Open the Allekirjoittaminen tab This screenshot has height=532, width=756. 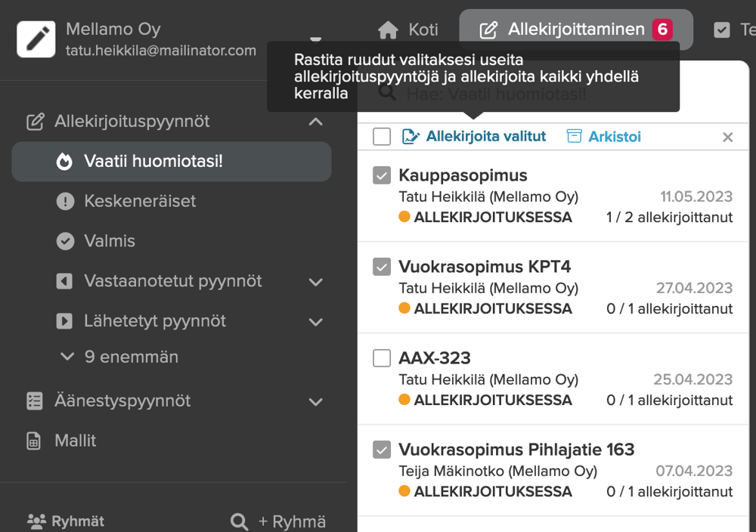[576, 30]
